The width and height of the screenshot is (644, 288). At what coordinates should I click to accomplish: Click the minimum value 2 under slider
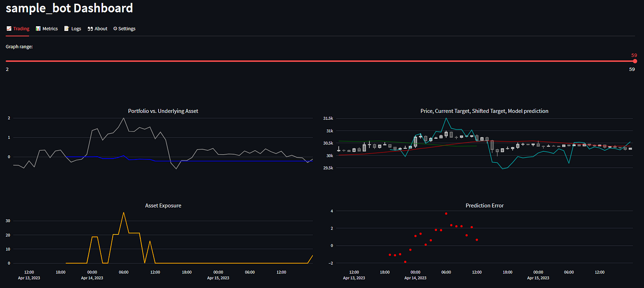(7, 69)
